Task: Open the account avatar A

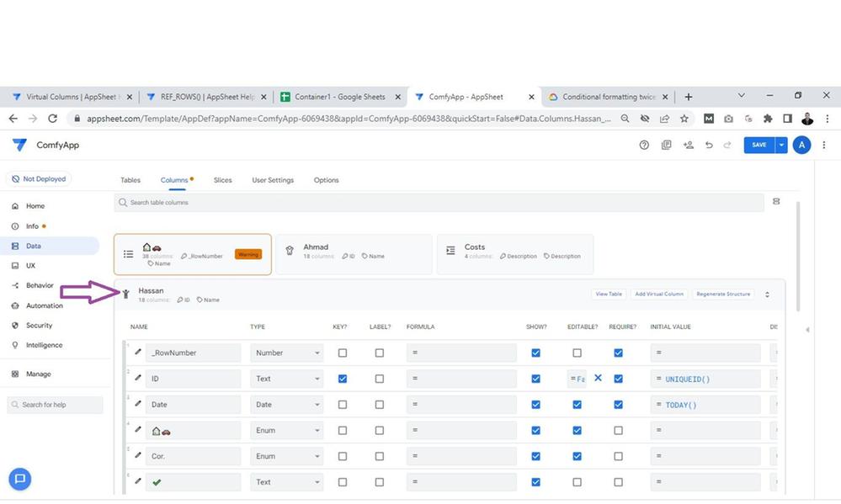Action: [x=801, y=145]
